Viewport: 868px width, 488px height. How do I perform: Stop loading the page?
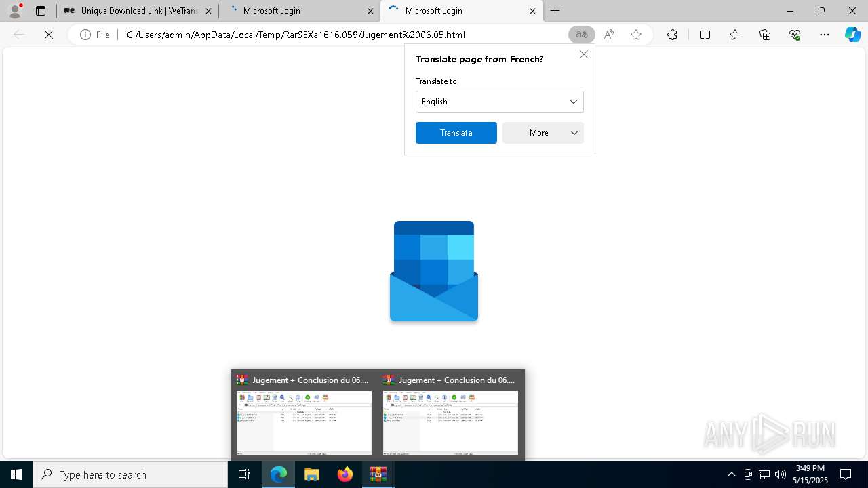(49, 35)
